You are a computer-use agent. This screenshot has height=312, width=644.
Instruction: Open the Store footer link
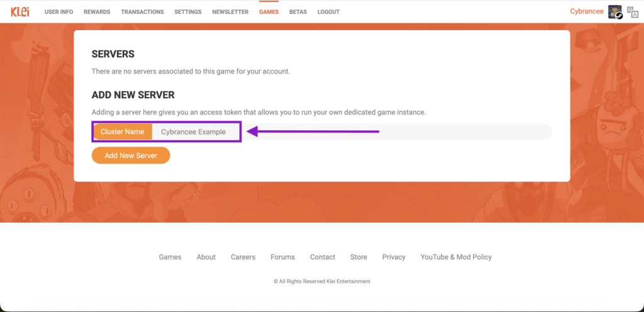[x=358, y=257]
